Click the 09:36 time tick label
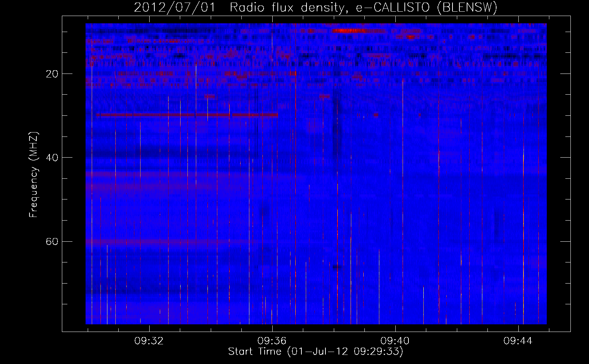 [272, 341]
